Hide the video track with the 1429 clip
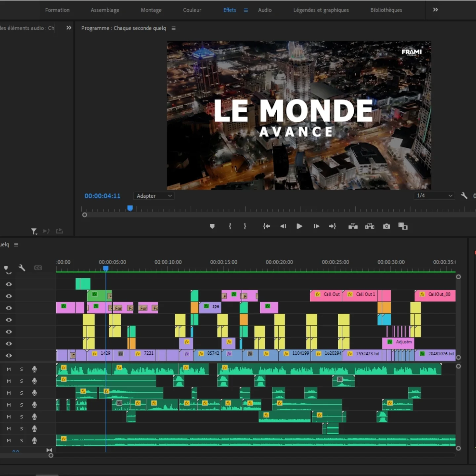476x476 pixels. [9, 356]
